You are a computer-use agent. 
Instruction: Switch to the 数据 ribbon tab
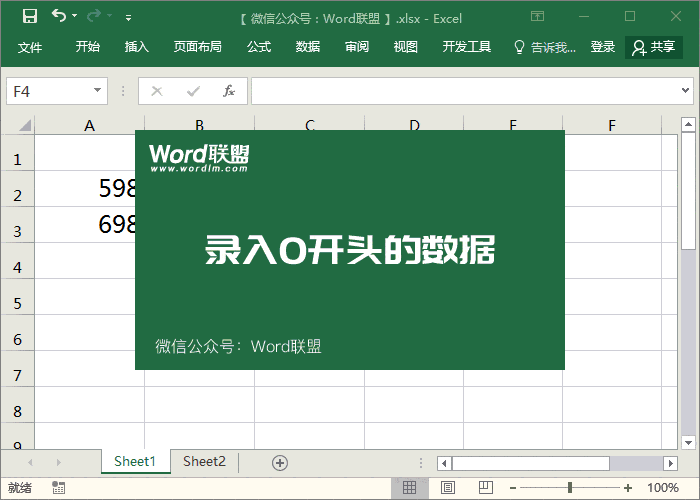pos(308,46)
